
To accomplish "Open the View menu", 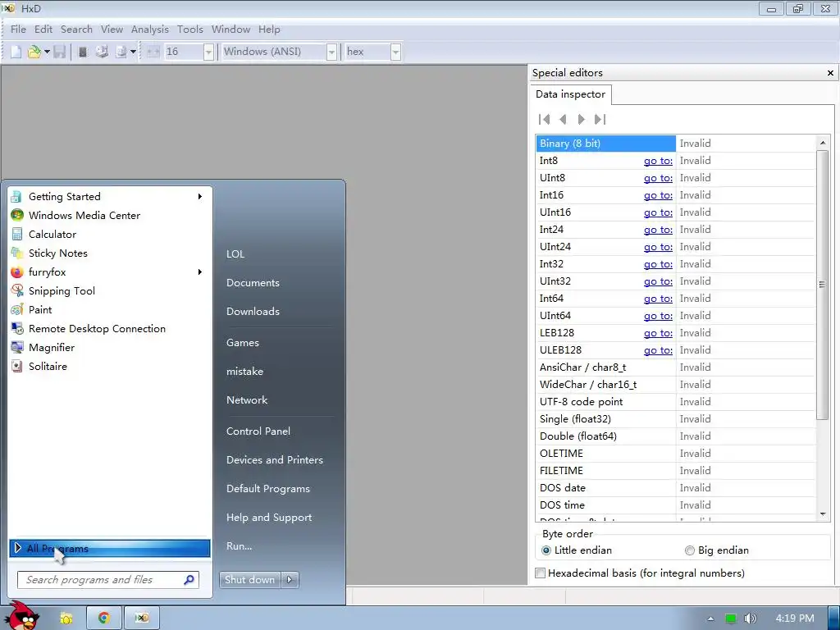I will tap(112, 30).
